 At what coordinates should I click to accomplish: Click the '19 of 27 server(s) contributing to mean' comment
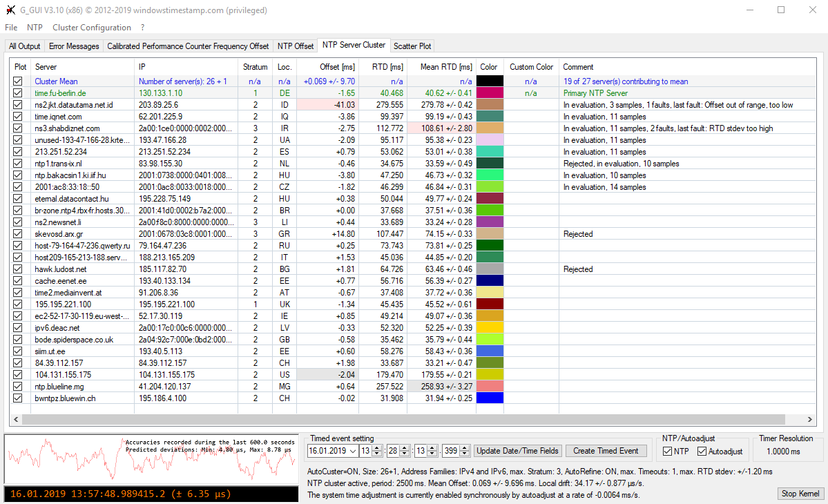point(626,81)
